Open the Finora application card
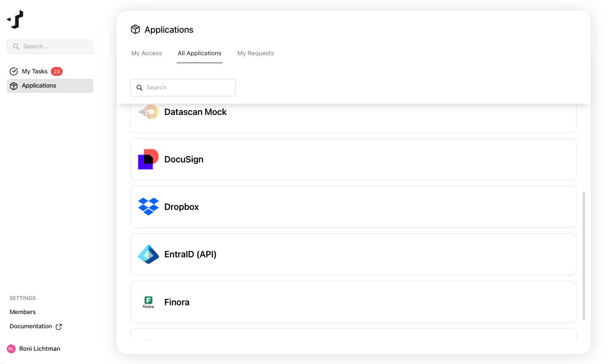Screen dimensions: 608x364 [353, 302]
